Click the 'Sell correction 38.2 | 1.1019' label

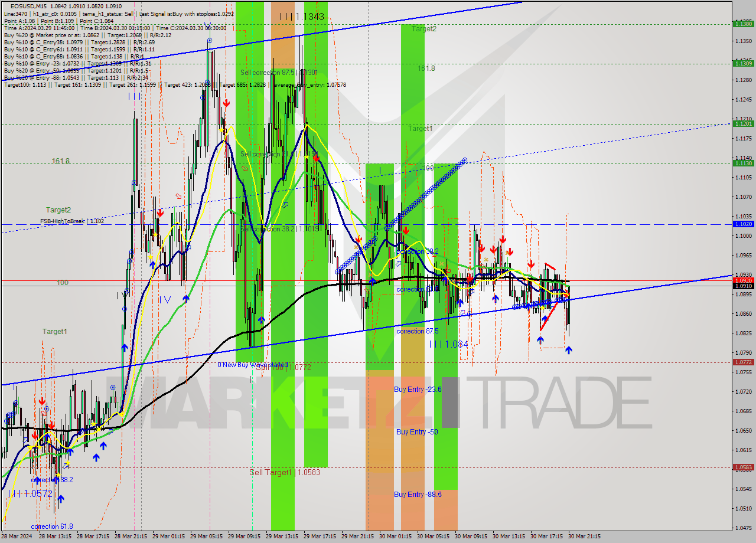pyautogui.click(x=280, y=229)
